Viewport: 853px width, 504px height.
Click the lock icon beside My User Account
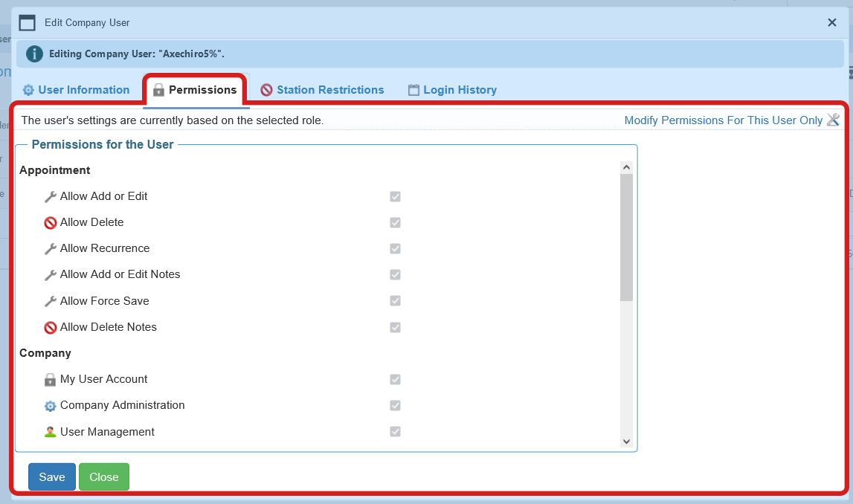[x=50, y=379]
